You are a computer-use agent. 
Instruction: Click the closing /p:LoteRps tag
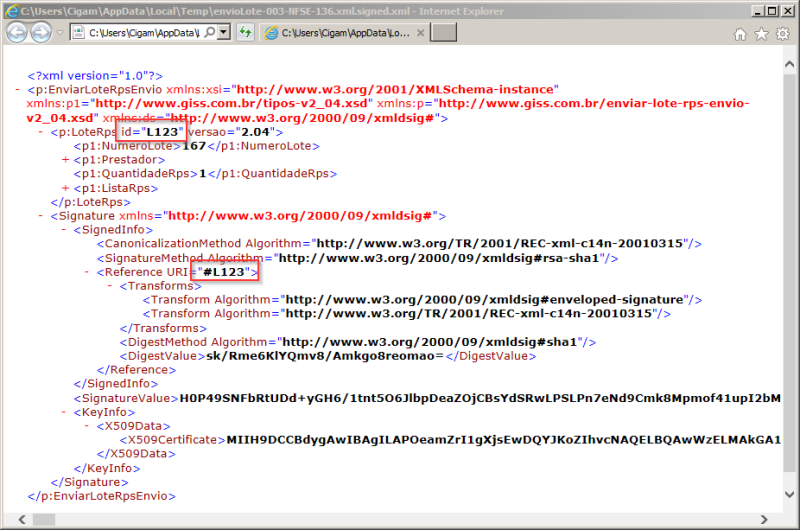pyautogui.click(x=91, y=202)
